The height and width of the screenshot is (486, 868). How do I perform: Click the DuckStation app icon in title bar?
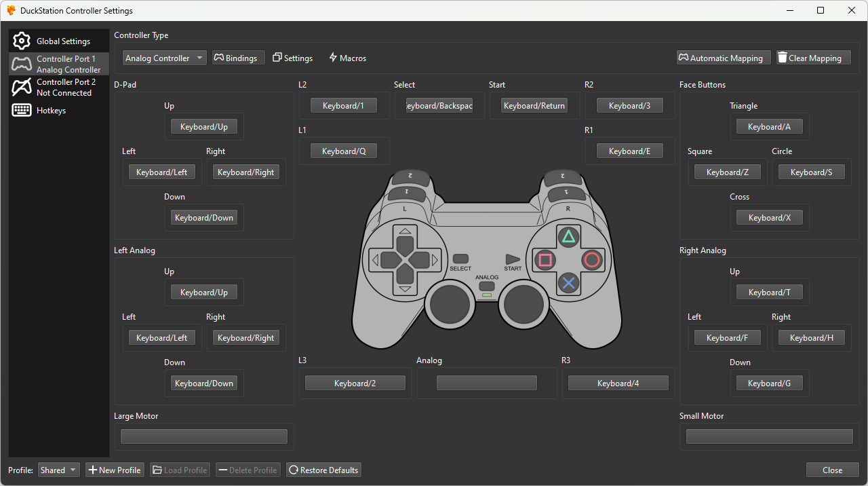tap(11, 10)
